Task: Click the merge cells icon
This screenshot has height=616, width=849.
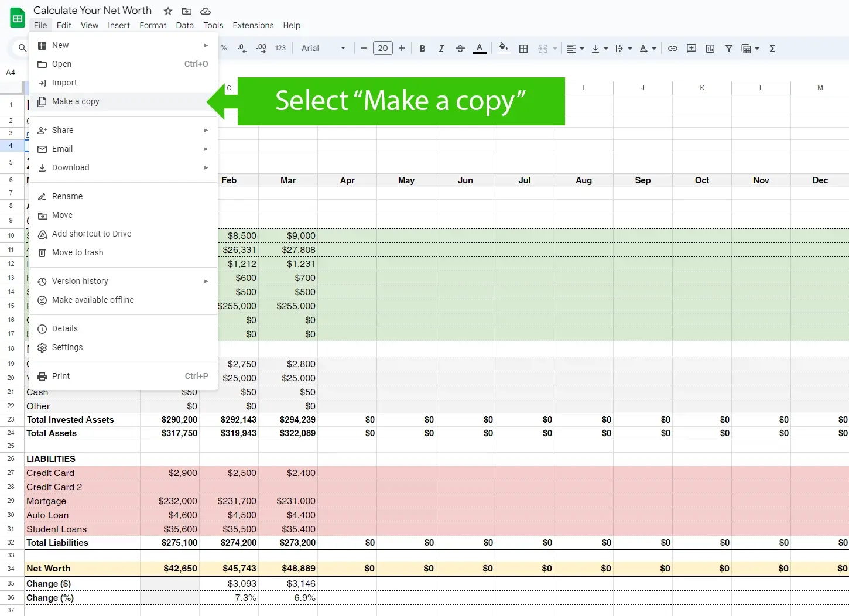Action: [x=543, y=48]
